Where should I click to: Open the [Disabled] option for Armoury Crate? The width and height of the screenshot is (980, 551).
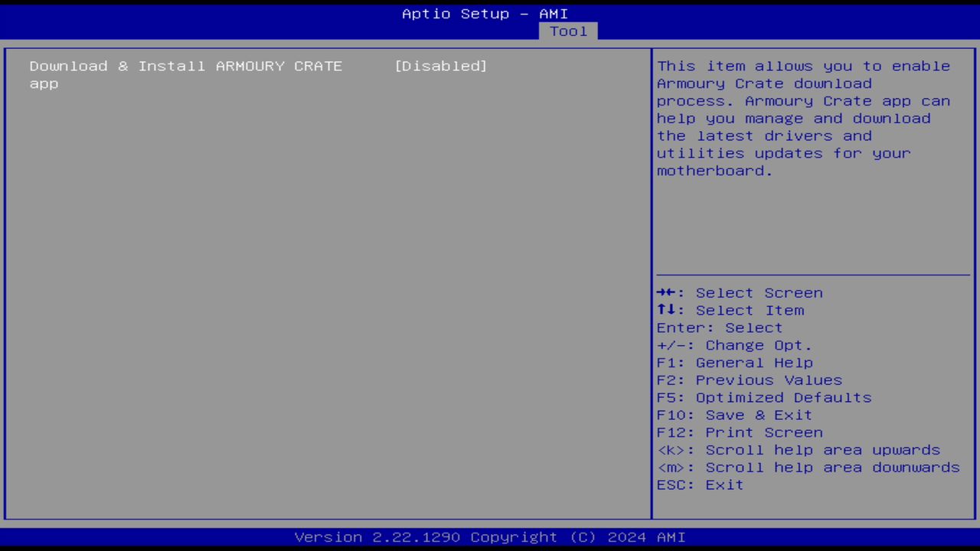[x=441, y=66]
